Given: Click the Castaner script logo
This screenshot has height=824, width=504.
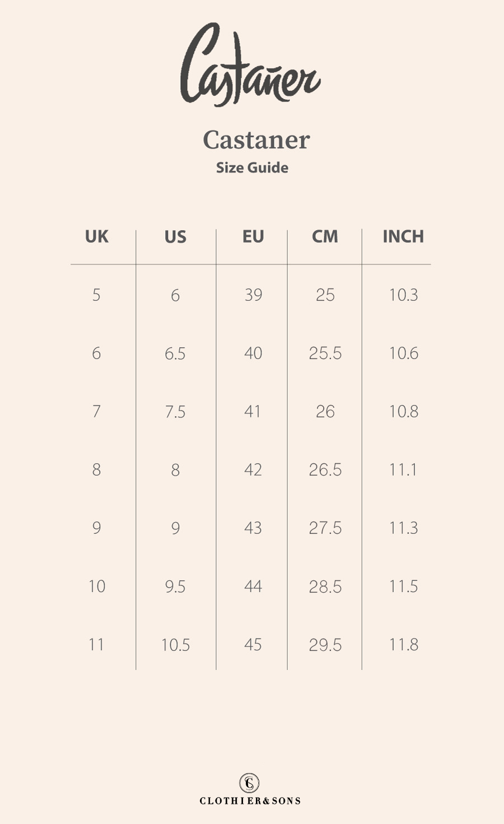Looking at the screenshot, I should [x=250, y=64].
